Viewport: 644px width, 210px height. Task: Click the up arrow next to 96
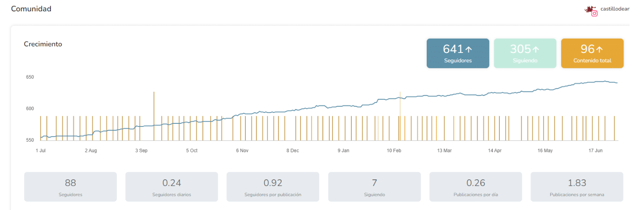[599, 49]
